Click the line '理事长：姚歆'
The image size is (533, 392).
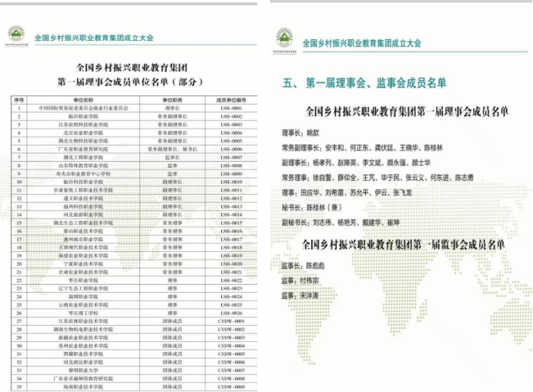coord(300,132)
